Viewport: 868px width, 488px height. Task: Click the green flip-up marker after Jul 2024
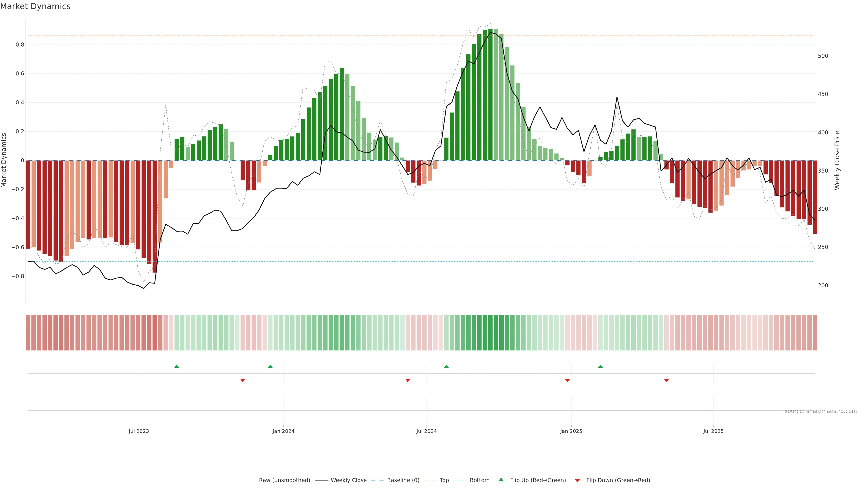(446, 366)
